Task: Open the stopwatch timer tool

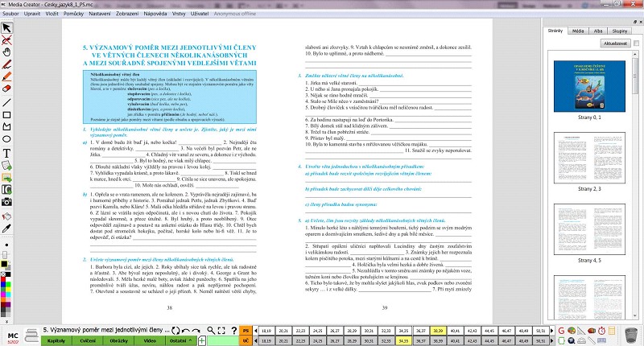Action: (x=601, y=331)
